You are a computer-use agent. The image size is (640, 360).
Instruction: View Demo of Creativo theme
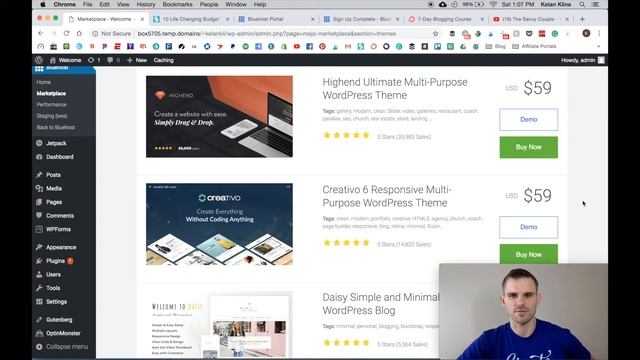point(529,227)
